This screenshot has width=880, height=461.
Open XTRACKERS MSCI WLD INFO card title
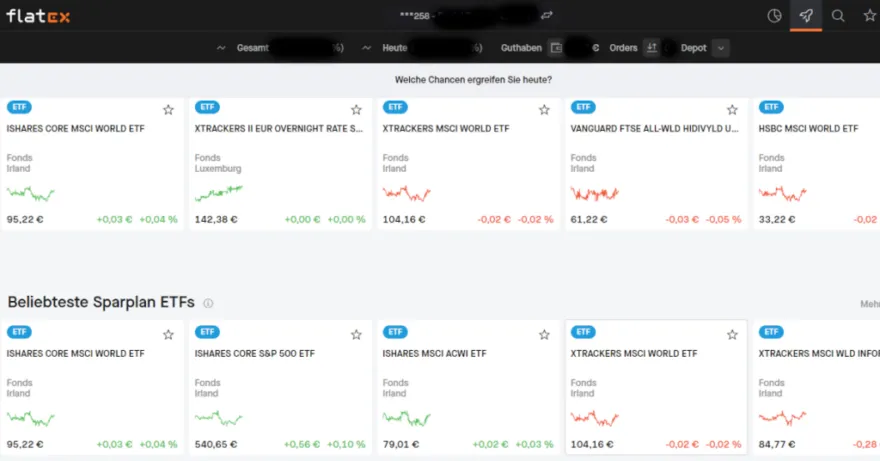point(819,354)
